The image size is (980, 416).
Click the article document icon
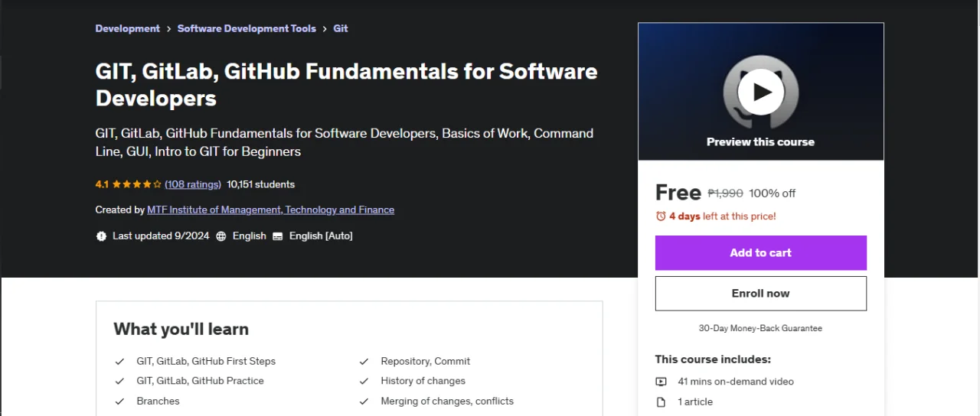pos(661,401)
